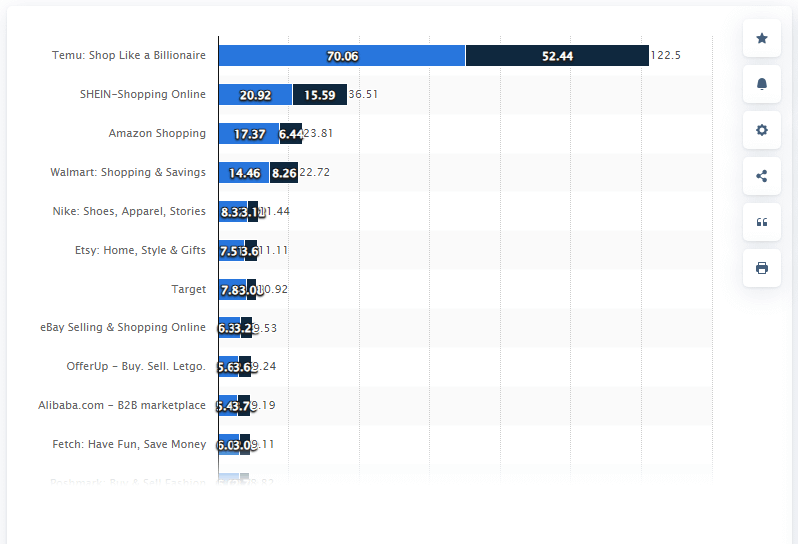Click the Nike: Shoes, Apparel, Stories label
Image resolution: width=798 pixels, height=544 pixels.
click(129, 211)
